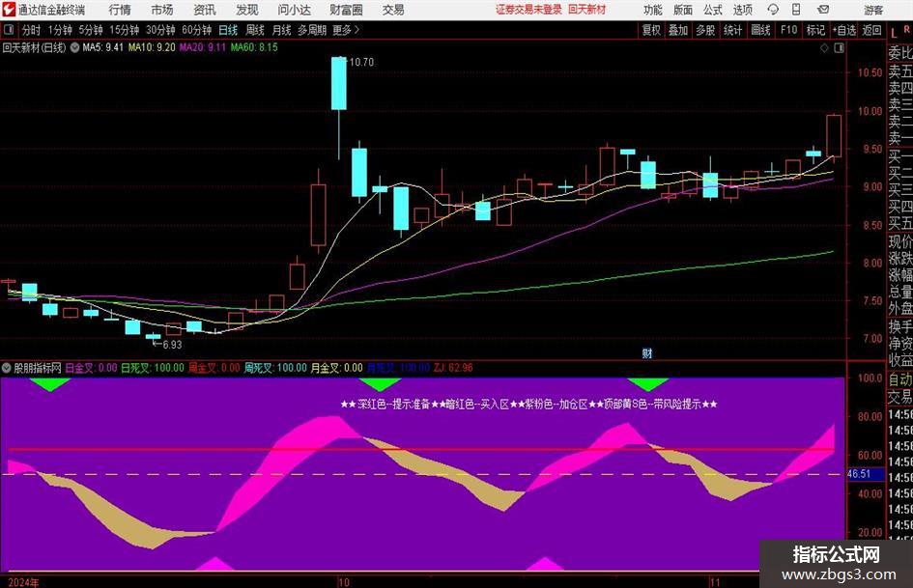Click the 2024年 date on time axis

(23, 582)
